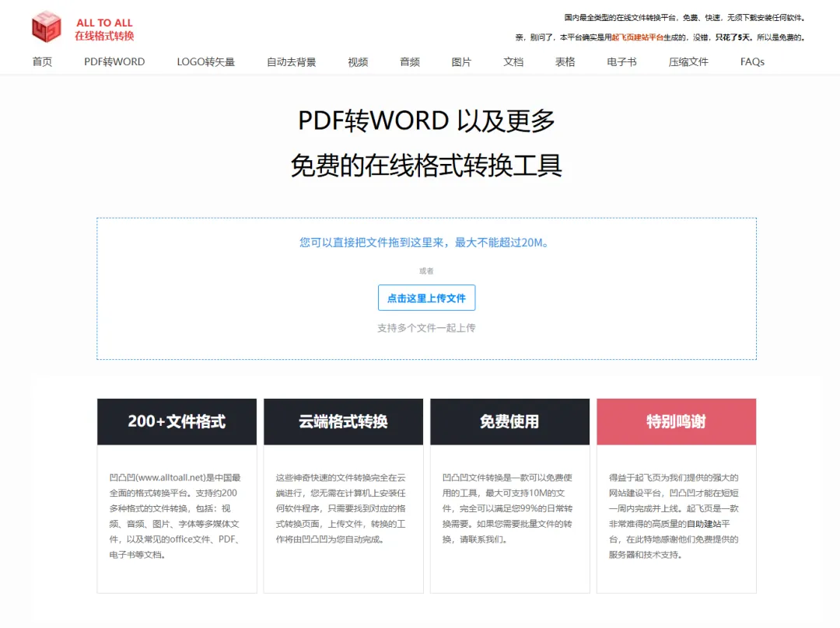The height and width of the screenshot is (628, 840).
Task: Click the red cube ALL TO ALL logo
Action: [47, 26]
